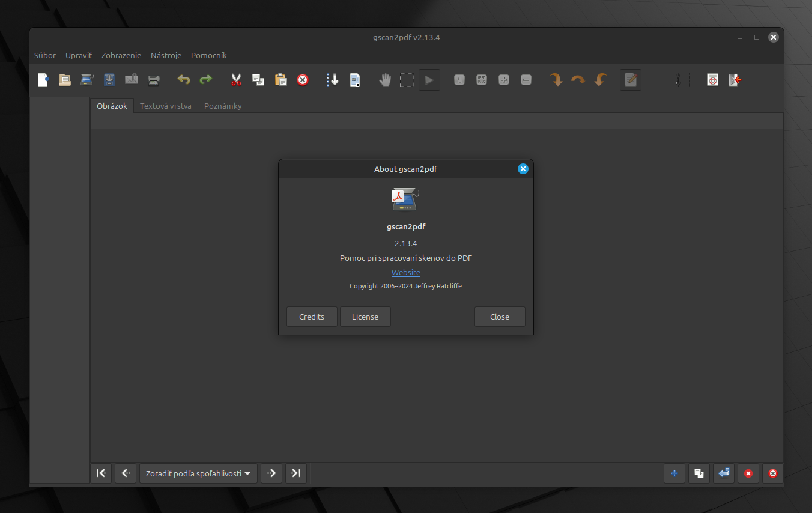Toggle the dashed rectangle selection tool
This screenshot has height=513, width=812.
pyautogui.click(x=407, y=80)
